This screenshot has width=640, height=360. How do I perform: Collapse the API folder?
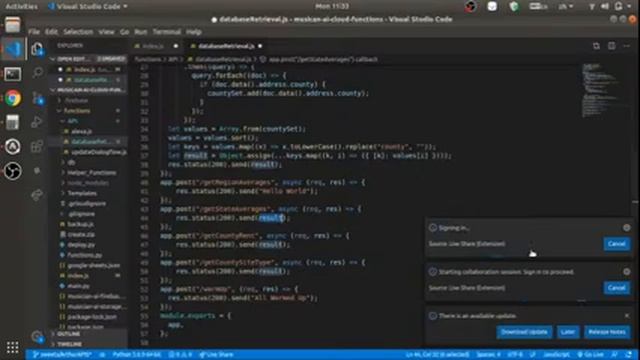pyautogui.click(x=89, y=121)
